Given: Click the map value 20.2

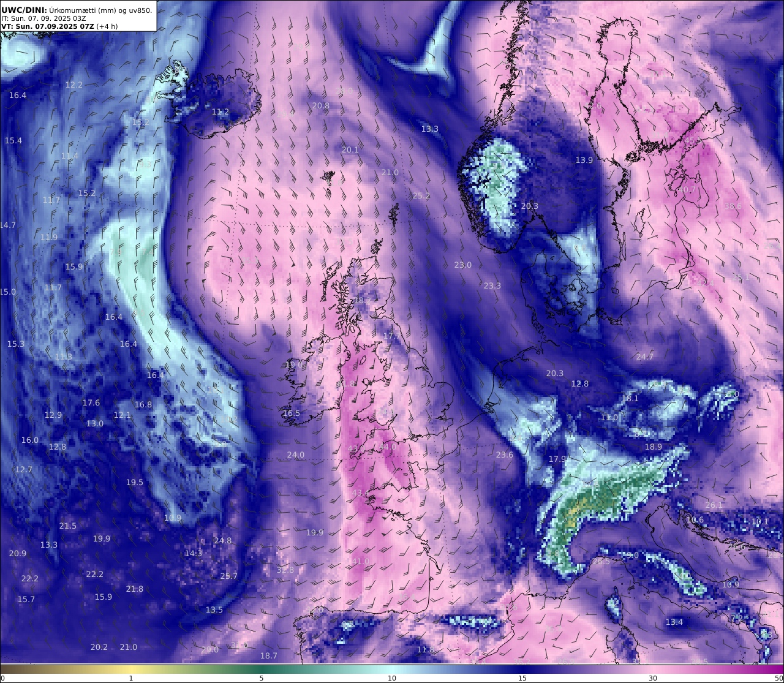Looking at the screenshot, I should pyautogui.click(x=99, y=647).
